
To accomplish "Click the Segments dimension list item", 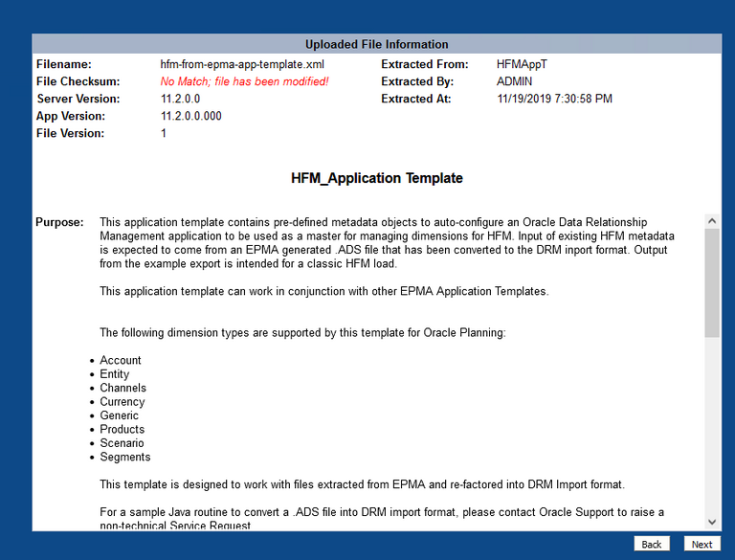I will (x=125, y=458).
